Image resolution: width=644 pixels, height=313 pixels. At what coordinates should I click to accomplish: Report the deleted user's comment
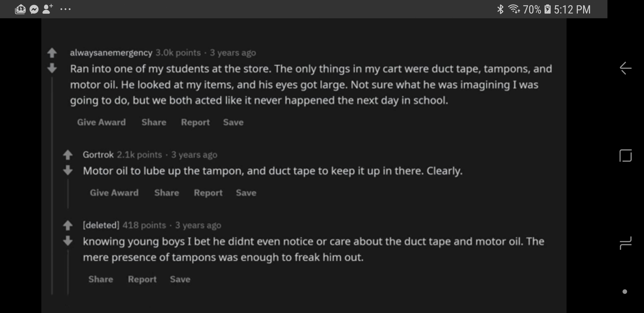(142, 279)
